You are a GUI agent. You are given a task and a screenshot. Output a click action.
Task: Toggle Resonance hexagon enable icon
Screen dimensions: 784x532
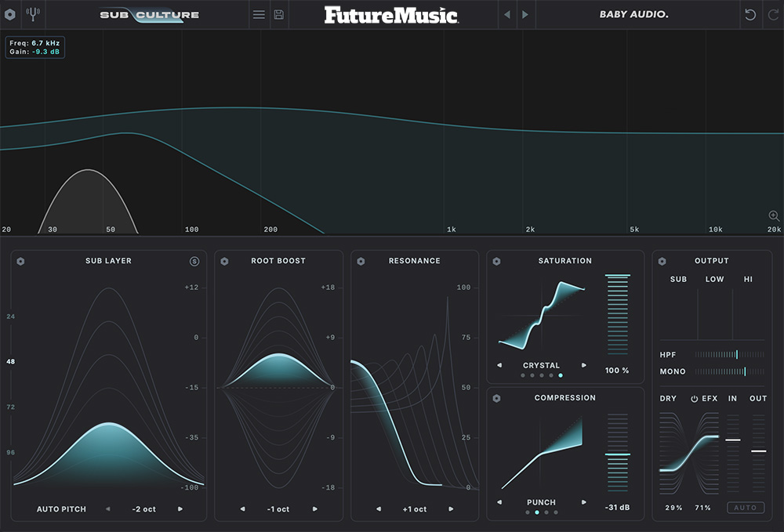tap(361, 261)
